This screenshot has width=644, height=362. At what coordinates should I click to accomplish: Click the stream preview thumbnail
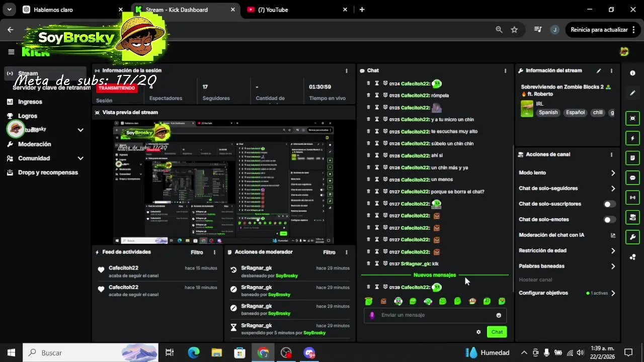pos(223,182)
